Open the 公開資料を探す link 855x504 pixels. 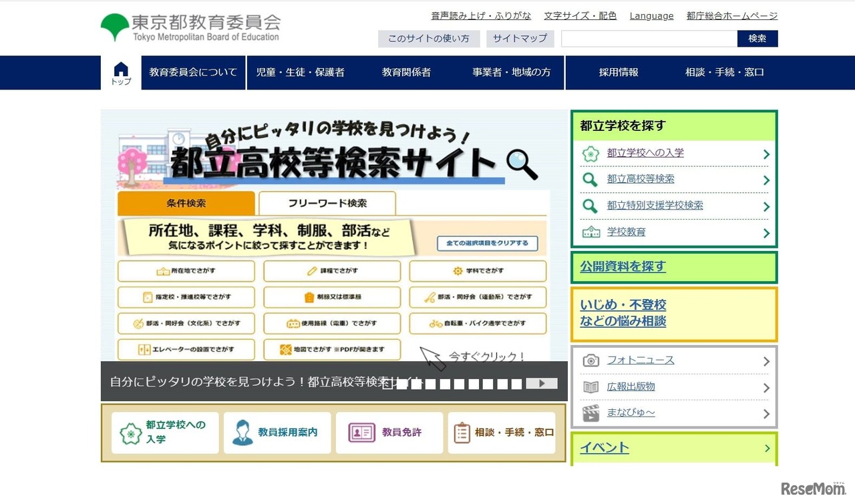[x=623, y=267]
